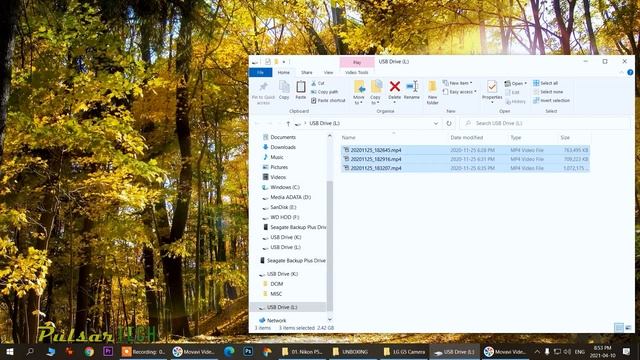Click the Search USB Drive (L:) field
This screenshot has width=640, height=360.
point(545,123)
